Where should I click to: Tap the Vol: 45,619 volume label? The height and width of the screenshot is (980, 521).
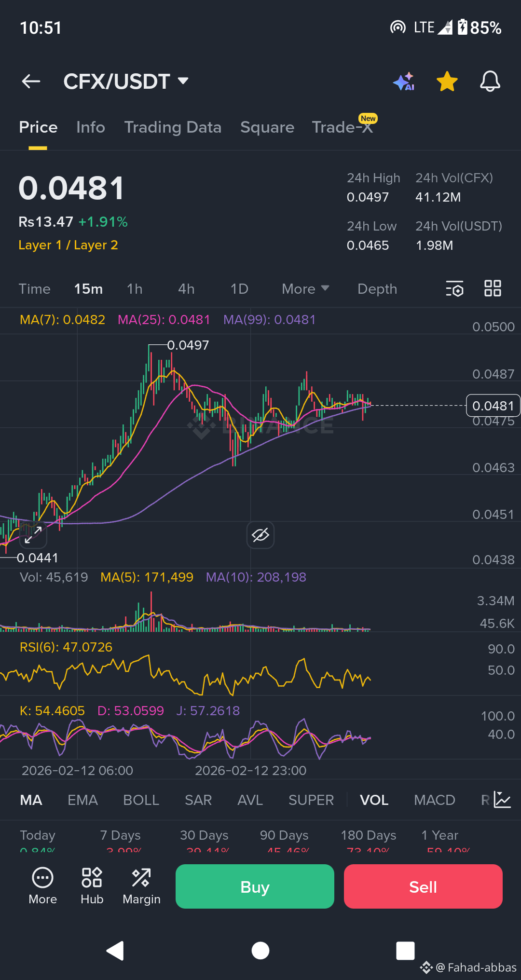click(x=54, y=577)
